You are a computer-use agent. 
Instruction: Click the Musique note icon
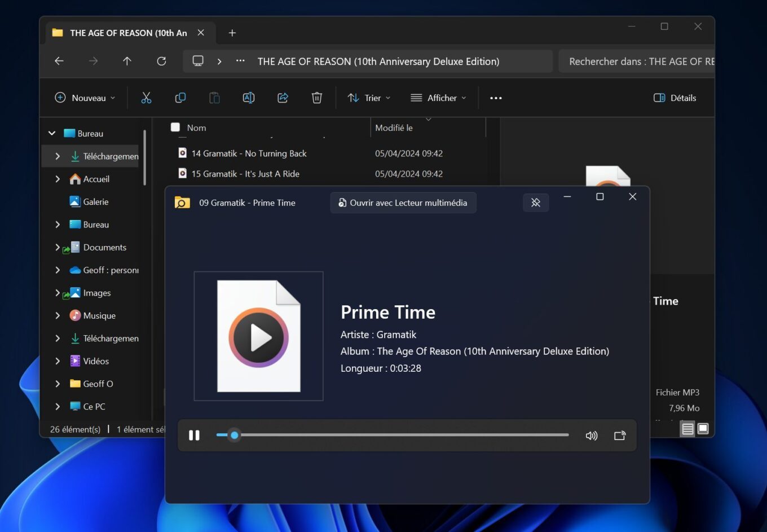point(75,315)
